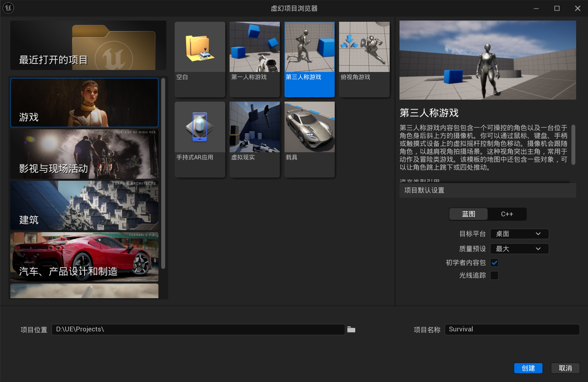Select the 手持式AR应用 template
Screen dimensions: 588x382
point(200,140)
